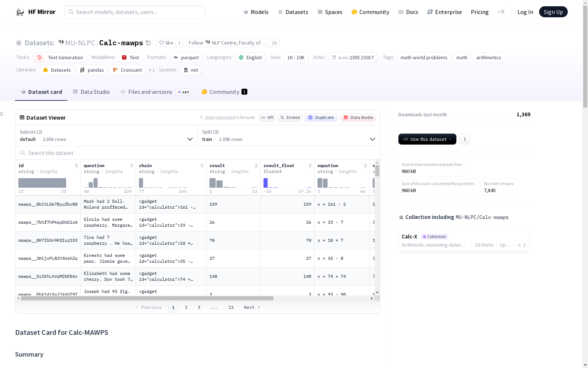Click the Text Generation task tag
Screen dimensions: 588x368
coord(60,57)
